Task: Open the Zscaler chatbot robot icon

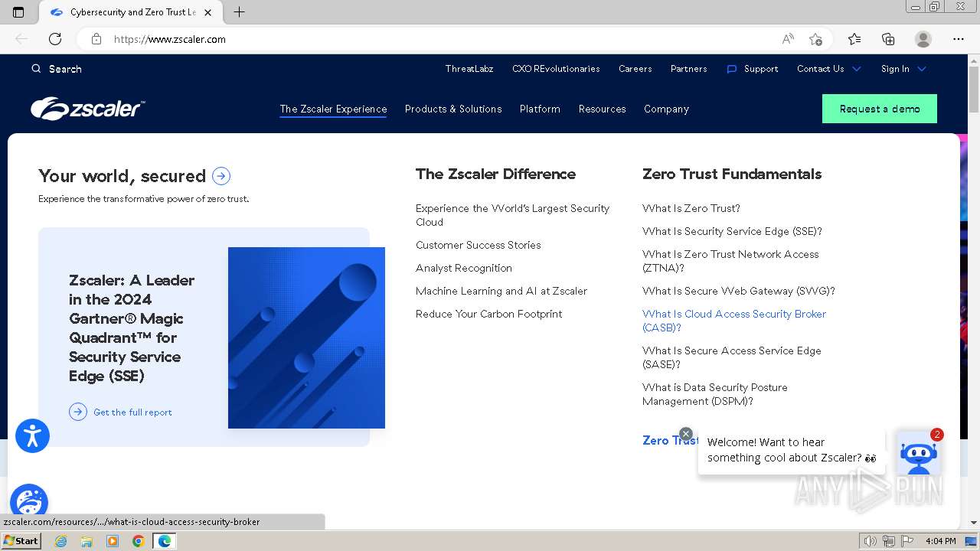Action: point(919,453)
